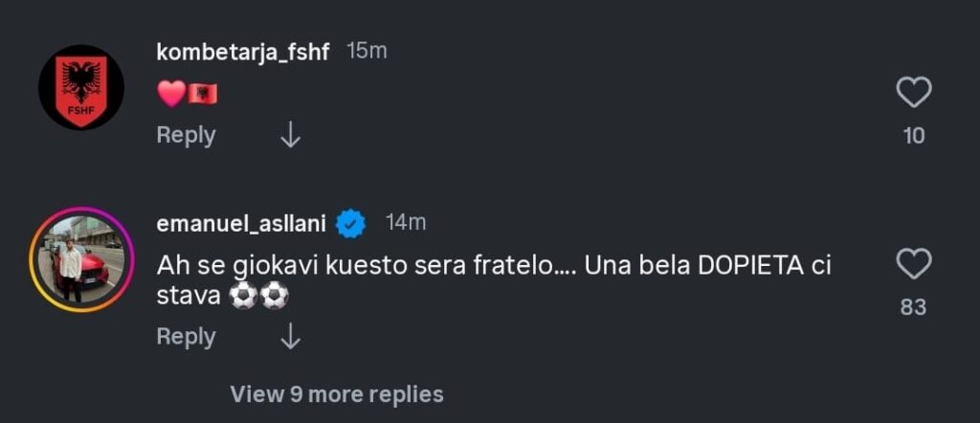Click the down arrow under kombetarja_fshf's comment
The image size is (980, 423).
point(290,136)
